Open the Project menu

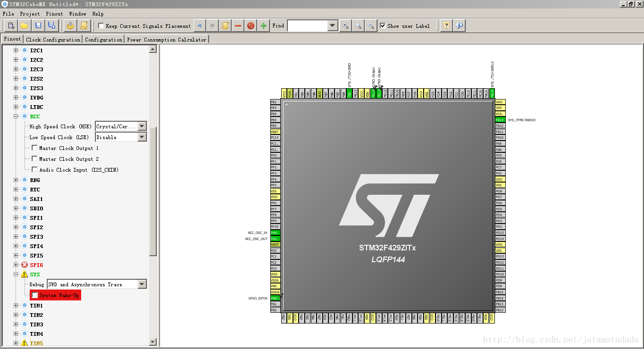pos(30,14)
